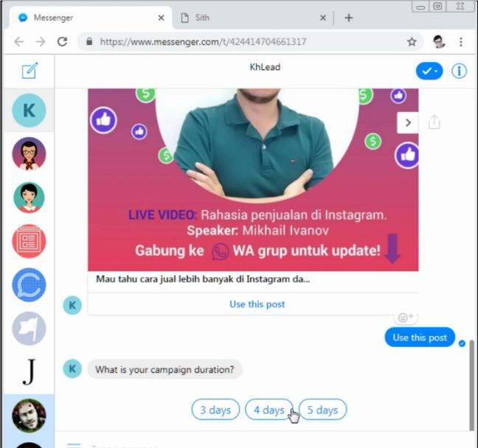
Task: Click the chat vertical scrollbar
Action: tap(472, 385)
